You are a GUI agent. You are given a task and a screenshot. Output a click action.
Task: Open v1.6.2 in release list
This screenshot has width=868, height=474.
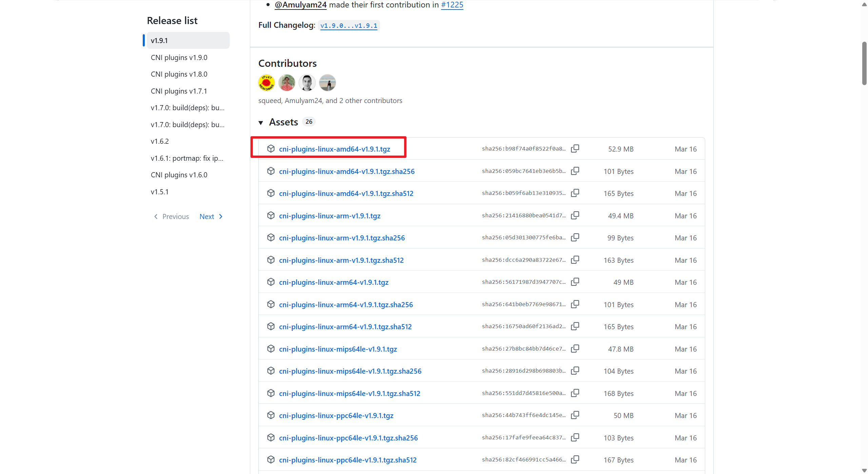pyautogui.click(x=160, y=141)
